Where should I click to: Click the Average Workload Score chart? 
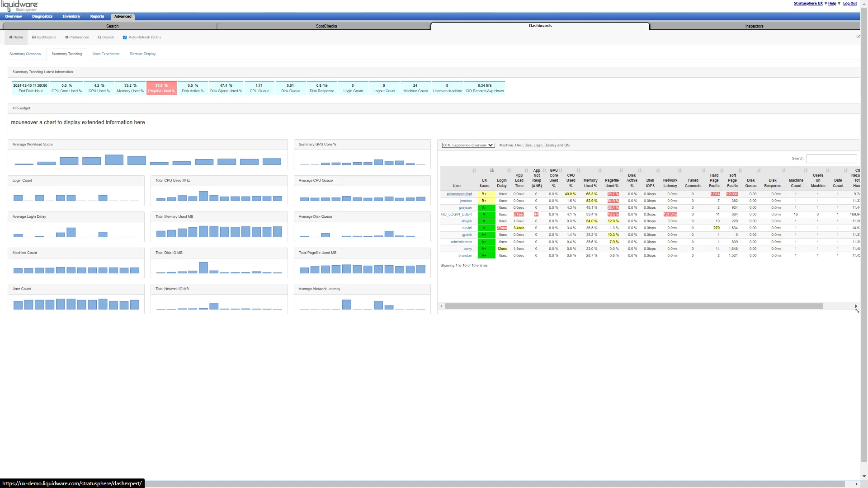coord(148,160)
